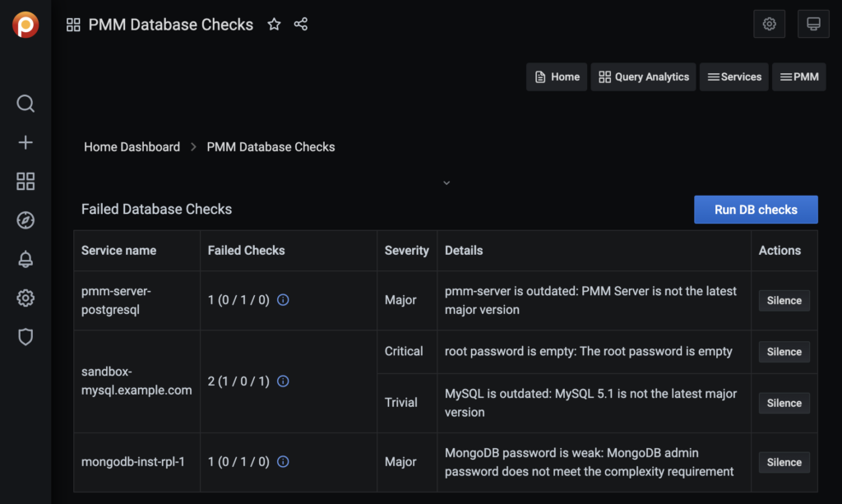
Task: Open the Configuration gear in sidebar
Action: (25, 298)
